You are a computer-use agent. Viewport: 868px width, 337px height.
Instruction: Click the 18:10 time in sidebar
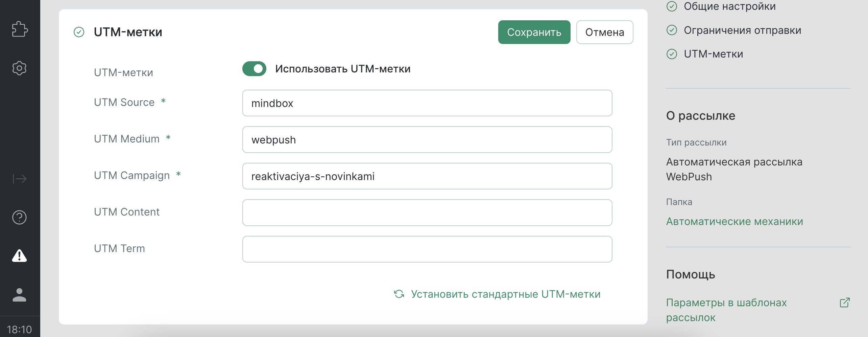19,329
